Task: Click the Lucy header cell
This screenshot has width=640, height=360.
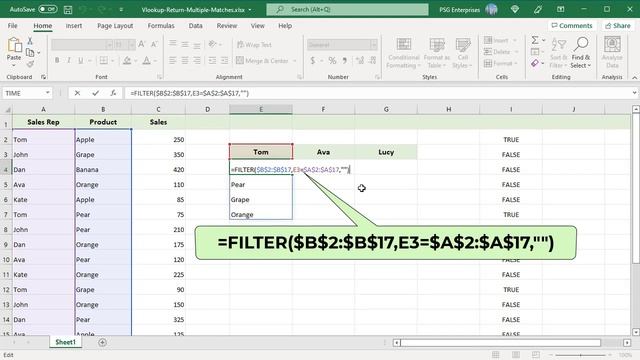Action: 386,152
